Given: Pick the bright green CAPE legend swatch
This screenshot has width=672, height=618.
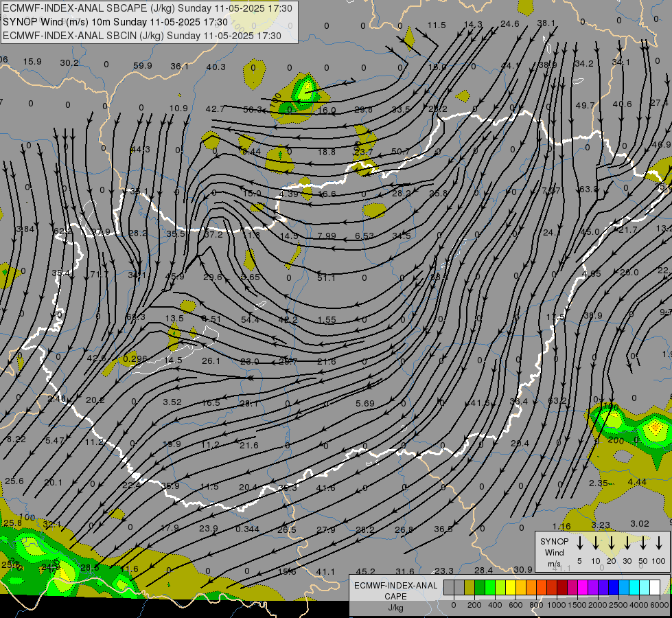Looking at the screenshot, I should point(490,587).
